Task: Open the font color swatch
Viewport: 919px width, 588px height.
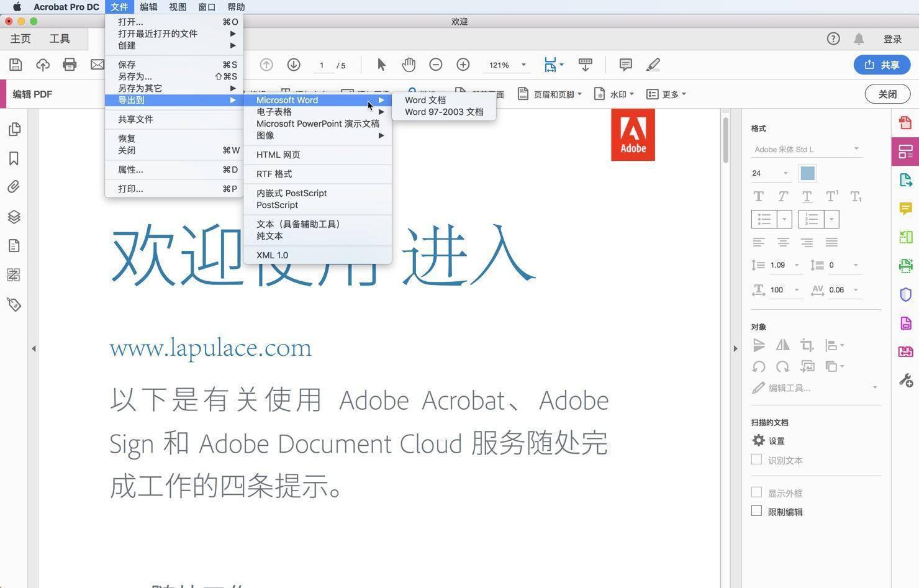Action: (807, 173)
